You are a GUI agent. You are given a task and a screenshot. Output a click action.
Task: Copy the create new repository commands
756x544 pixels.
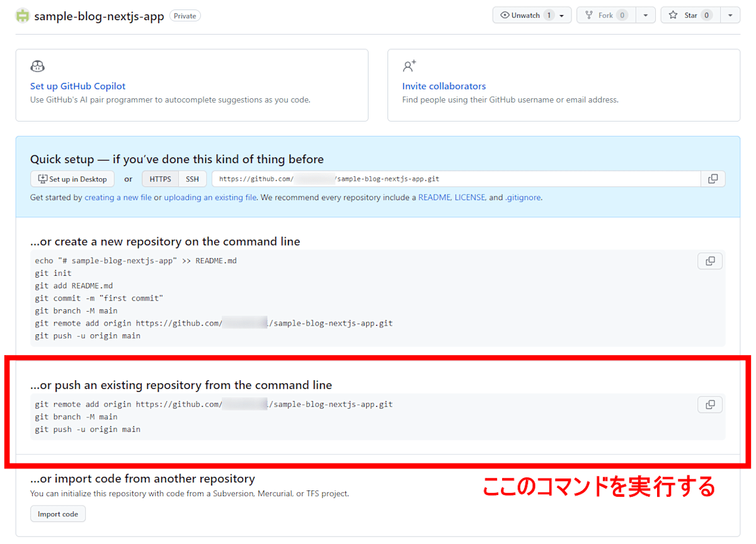pos(710,261)
